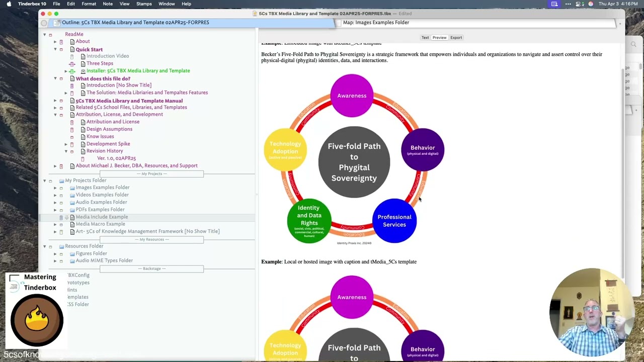Expand the Installer note children
Image resolution: width=644 pixels, height=362 pixels.
click(66, 71)
